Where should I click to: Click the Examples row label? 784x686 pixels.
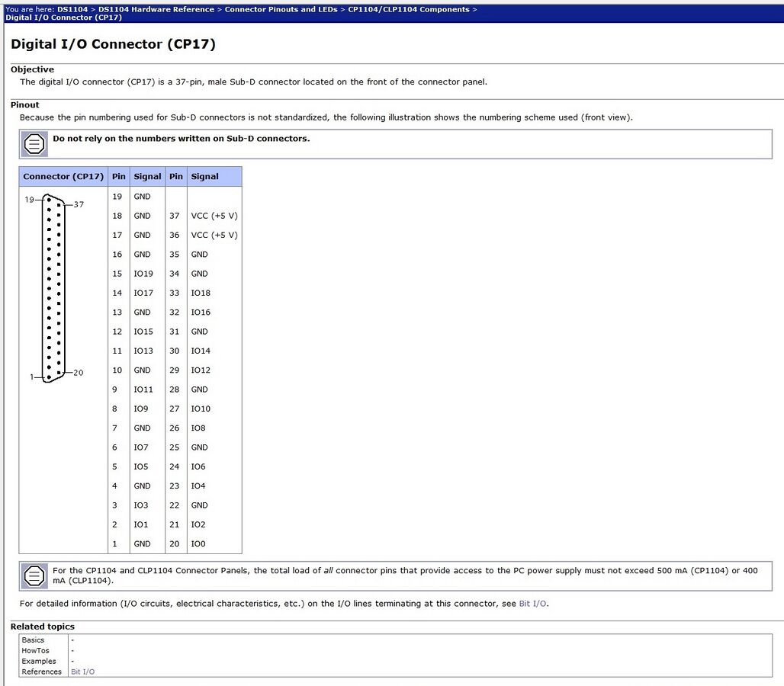tap(39, 662)
